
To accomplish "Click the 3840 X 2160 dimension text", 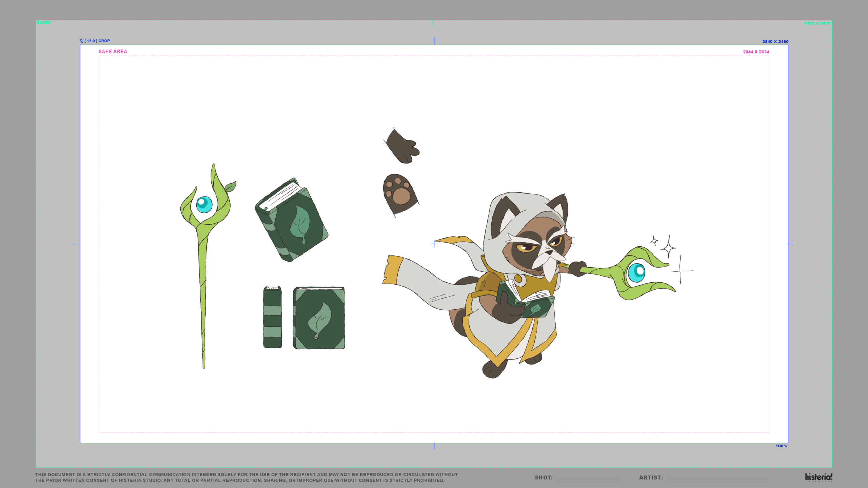I will 775,42.
